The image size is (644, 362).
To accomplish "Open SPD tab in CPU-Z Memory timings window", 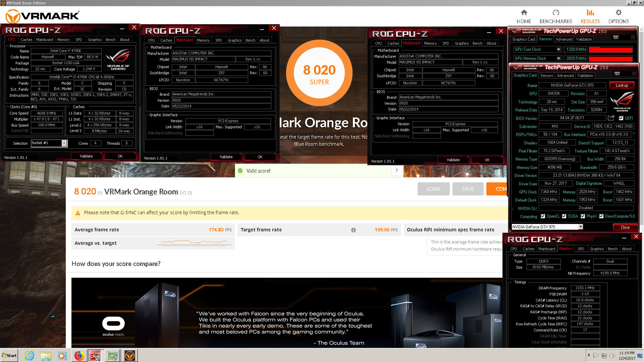I will coord(581,249).
